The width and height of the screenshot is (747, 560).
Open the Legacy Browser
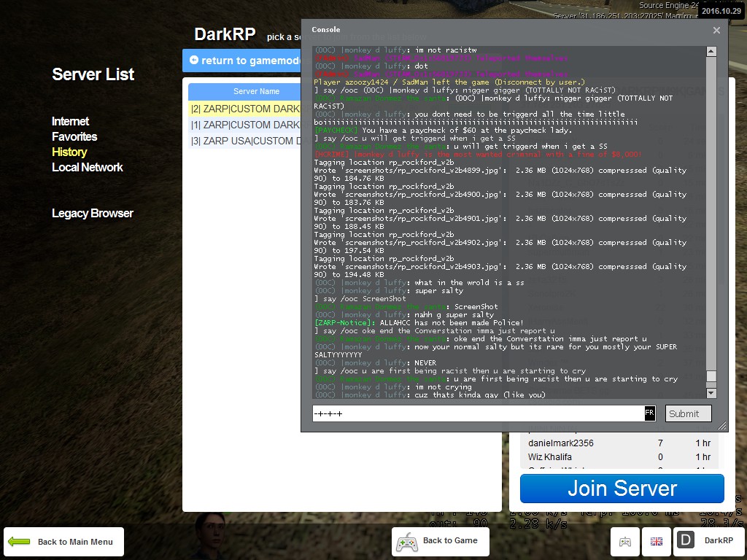click(x=93, y=214)
